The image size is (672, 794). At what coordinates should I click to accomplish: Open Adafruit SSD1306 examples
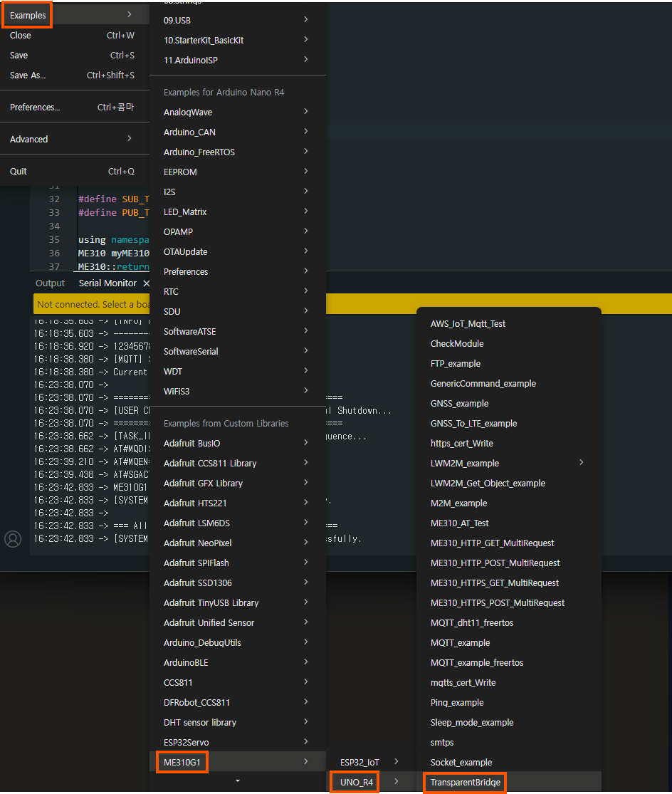[x=237, y=583]
